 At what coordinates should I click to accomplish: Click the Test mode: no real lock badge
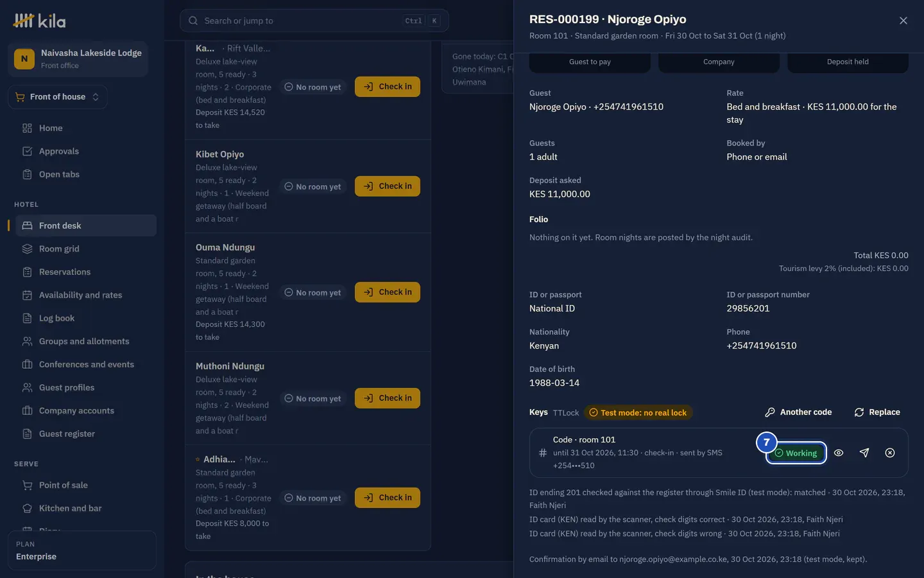(x=638, y=412)
